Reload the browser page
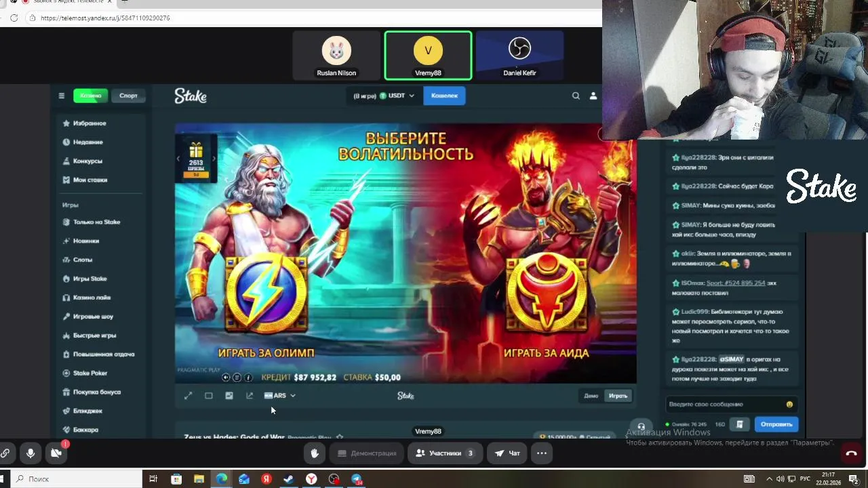868x488 pixels. point(14,18)
